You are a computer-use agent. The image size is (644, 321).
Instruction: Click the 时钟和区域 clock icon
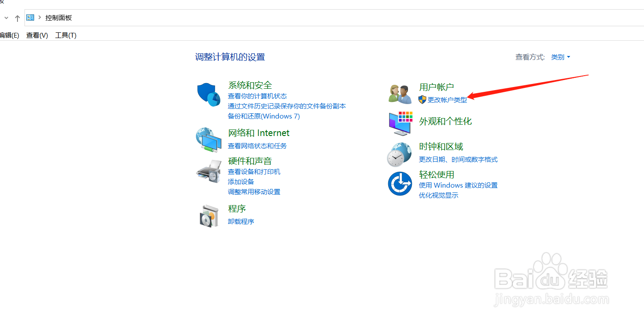pyautogui.click(x=400, y=154)
